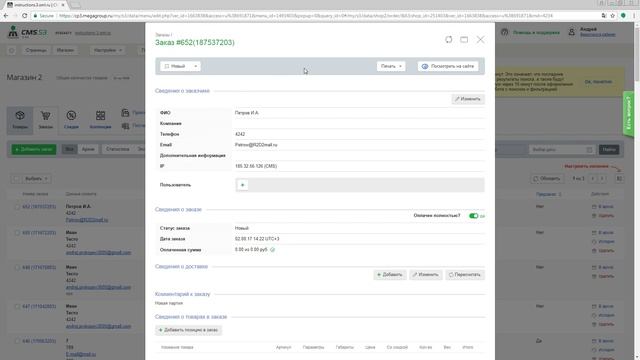The width and height of the screenshot is (640, 360).
Task: Add user with plus button in Пользователь row
Action: click(x=242, y=185)
